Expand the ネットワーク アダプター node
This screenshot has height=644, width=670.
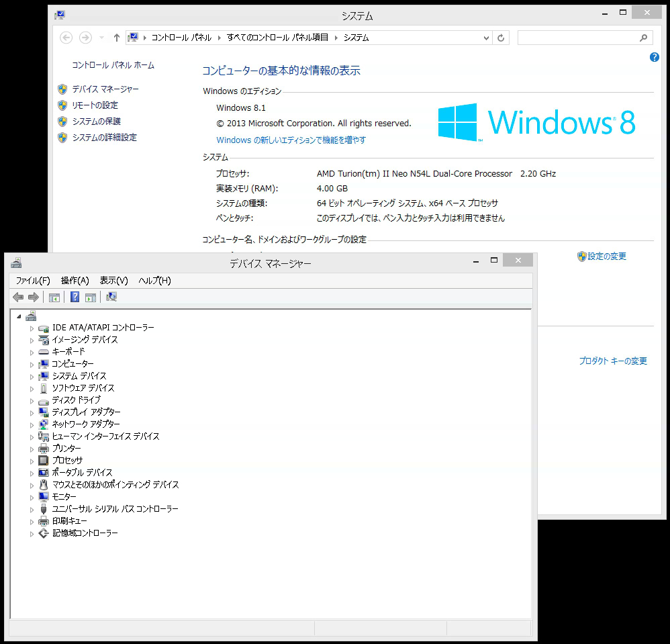click(x=32, y=425)
